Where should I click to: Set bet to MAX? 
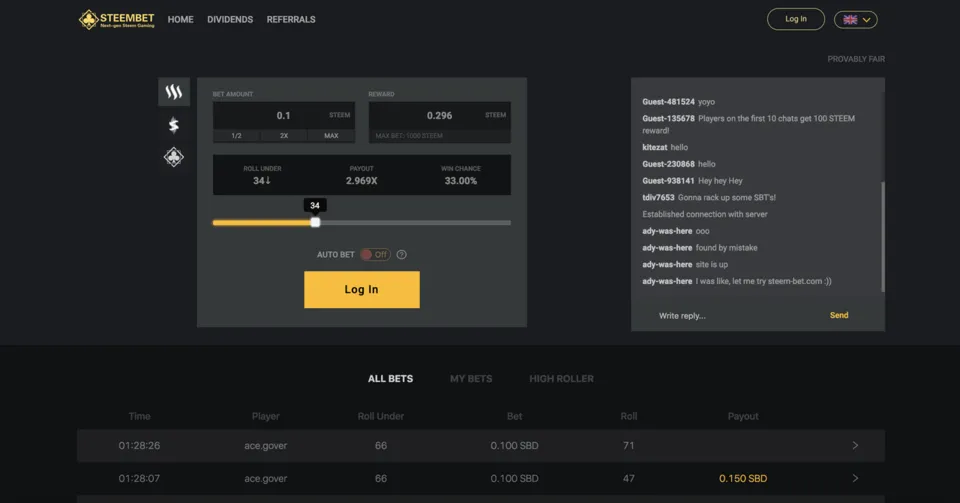(331, 136)
